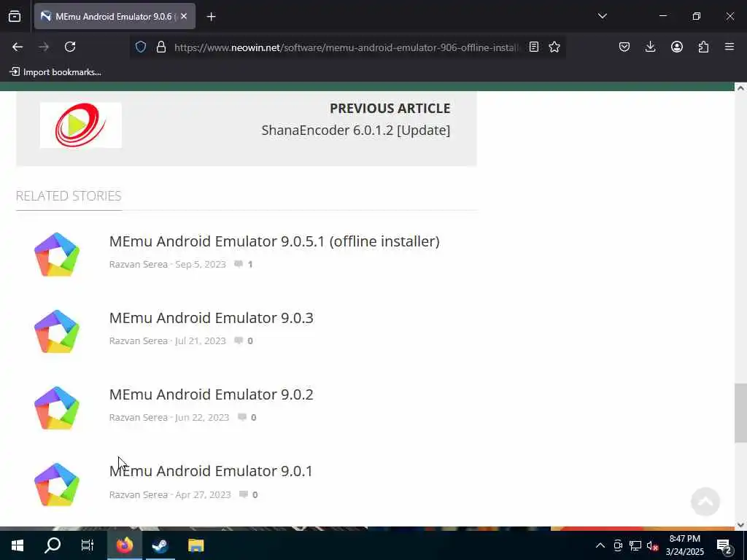
Task: Click the RELATED STORIES heading
Action: click(x=69, y=195)
